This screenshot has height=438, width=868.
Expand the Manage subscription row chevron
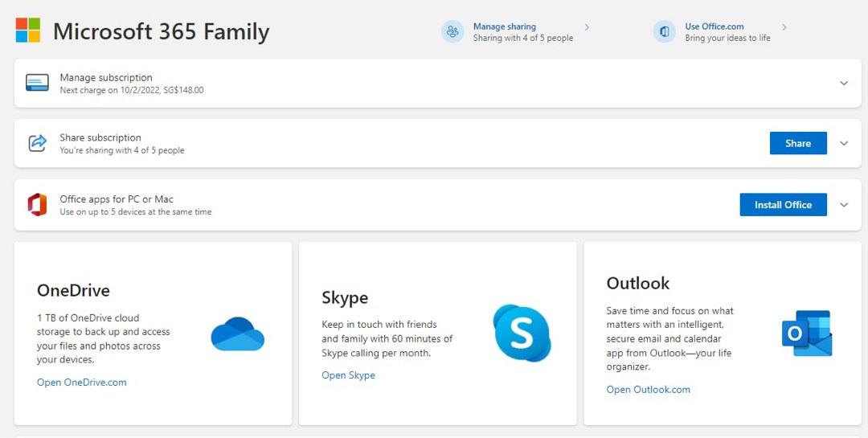pos(844,83)
